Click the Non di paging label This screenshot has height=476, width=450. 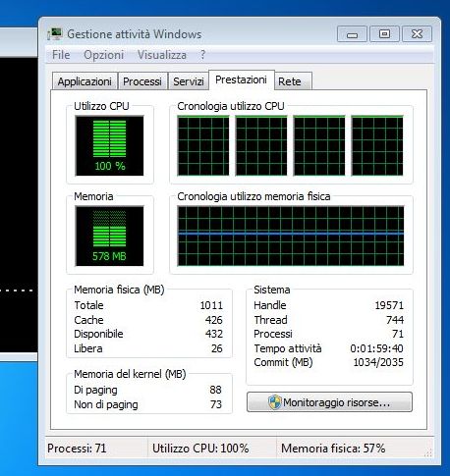106,404
